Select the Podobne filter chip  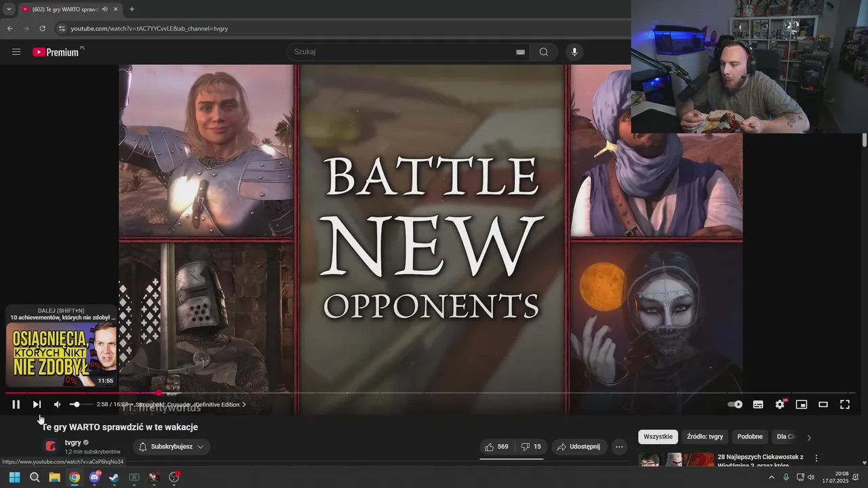click(750, 436)
